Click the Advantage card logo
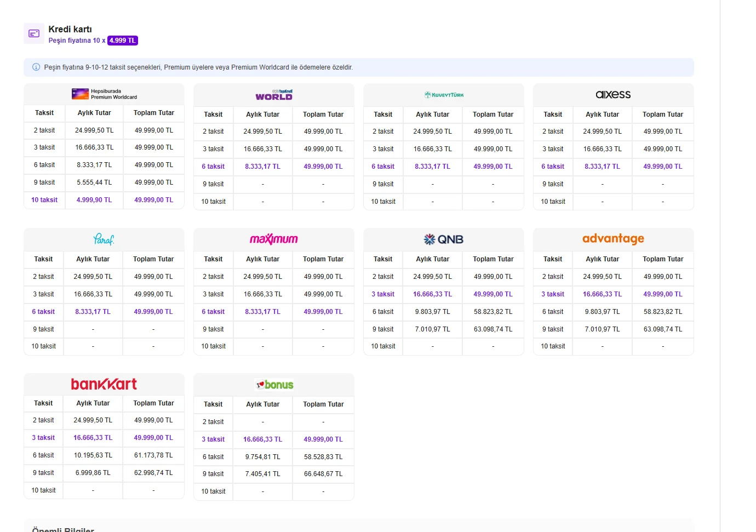 (613, 239)
